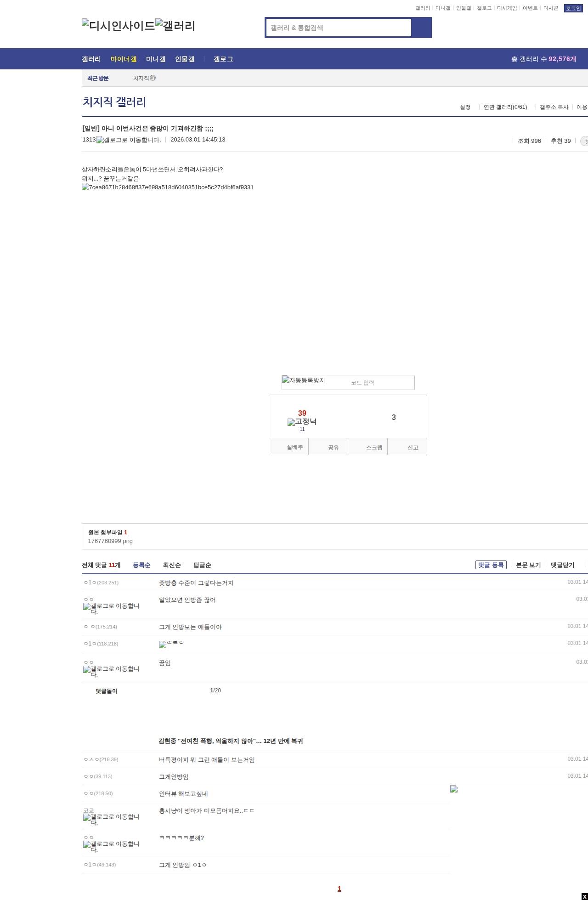Click 갤주소 복사 link
The width and height of the screenshot is (588, 900).
click(554, 107)
